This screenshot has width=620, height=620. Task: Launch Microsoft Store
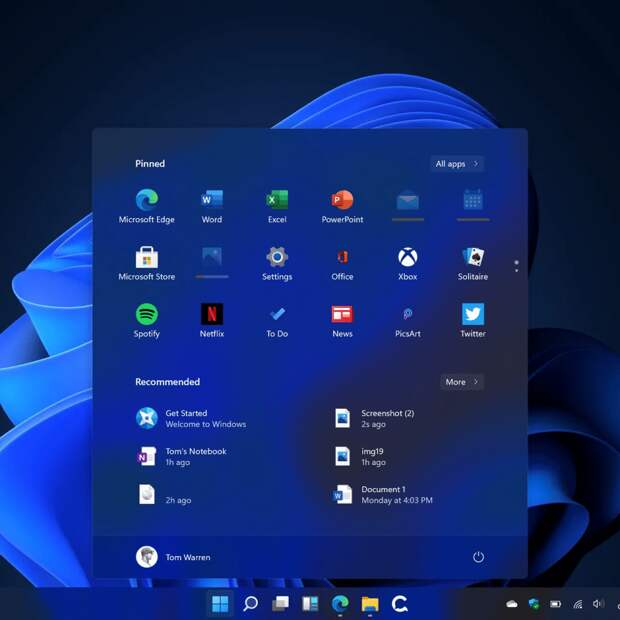point(147,263)
